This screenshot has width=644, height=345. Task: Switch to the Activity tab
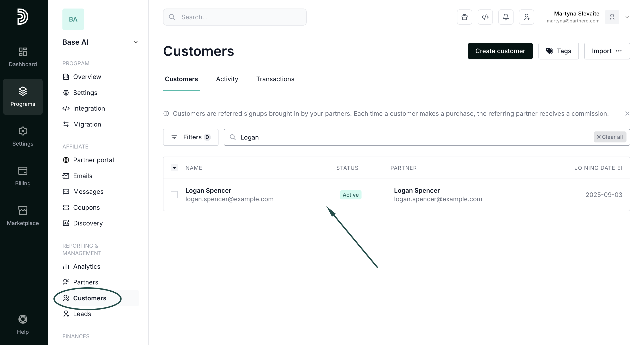coord(227,79)
